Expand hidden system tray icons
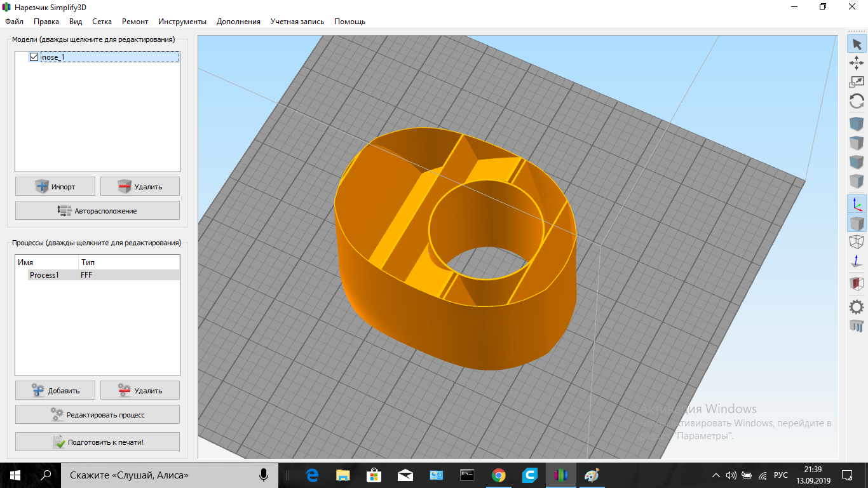Image resolution: width=868 pixels, height=488 pixels. 716,475
